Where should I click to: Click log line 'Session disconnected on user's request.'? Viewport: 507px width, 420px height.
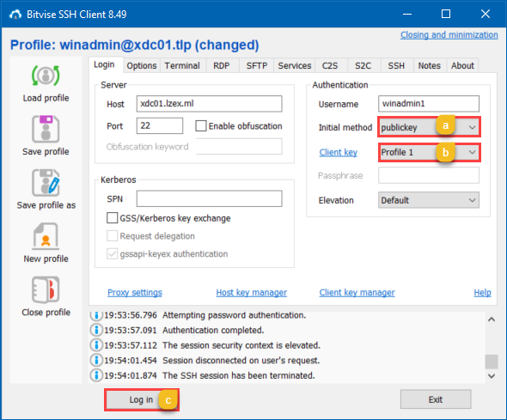click(x=241, y=360)
